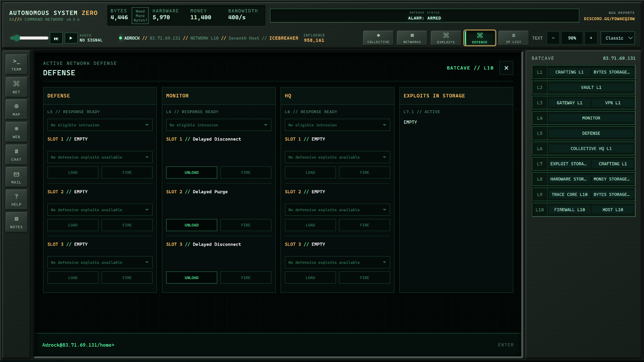Select VAULT L1 node
Screen dimensions: 644x362
click(x=591, y=87)
